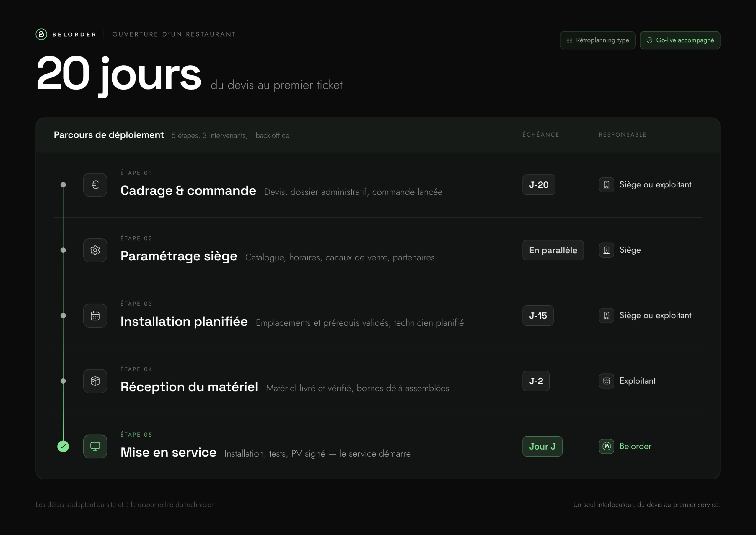The image size is (756, 535).
Task: Click the box icon for Réception du matériel
Action: (x=95, y=381)
